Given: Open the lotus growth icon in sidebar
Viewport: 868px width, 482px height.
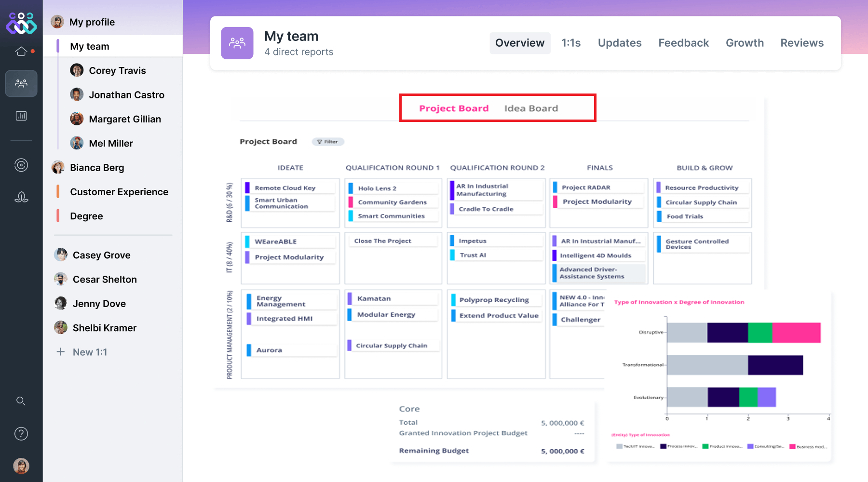Looking at the screenshot, I should (21, 197).
